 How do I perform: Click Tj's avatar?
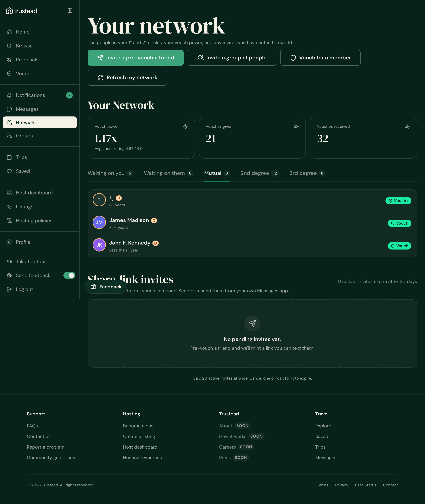pos(99,200)
